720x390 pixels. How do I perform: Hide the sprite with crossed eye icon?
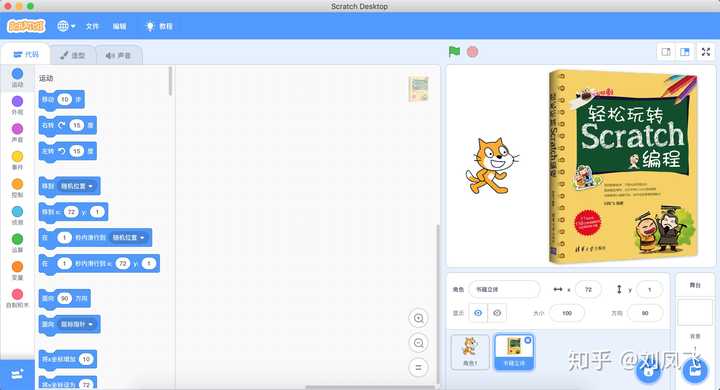coord(497,313)
